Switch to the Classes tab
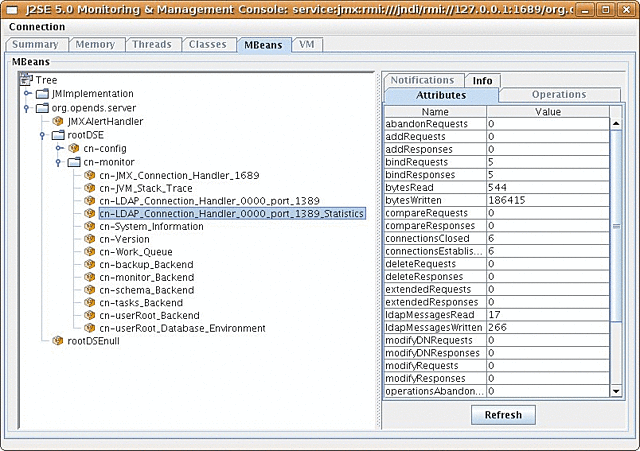640x451 pixels. [208, 44]
